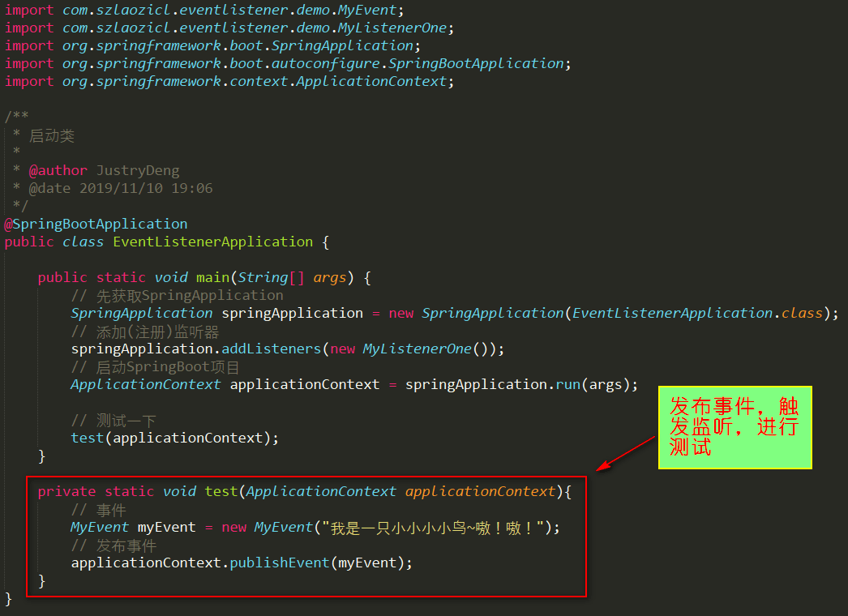Screen dimensions: 848x616
Task: Click the "@SpringBootApplication" annotation above the class
Action: tap(96, 224)
